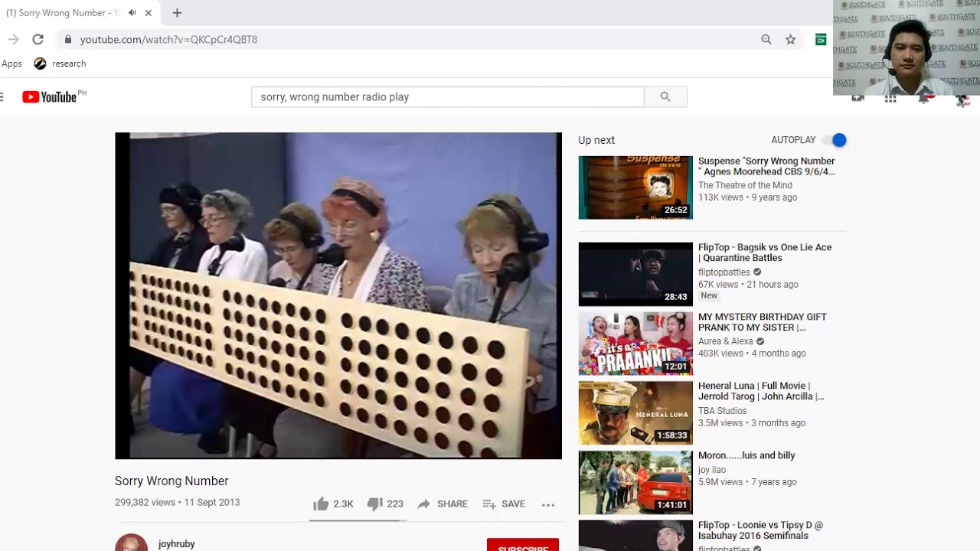Image resolution: width=980 pixels, height=551 pixels.
Task: Open the MY MYSTERY BIRTHDAY GIFT PRANK title
Action: [x=763, y=322]
